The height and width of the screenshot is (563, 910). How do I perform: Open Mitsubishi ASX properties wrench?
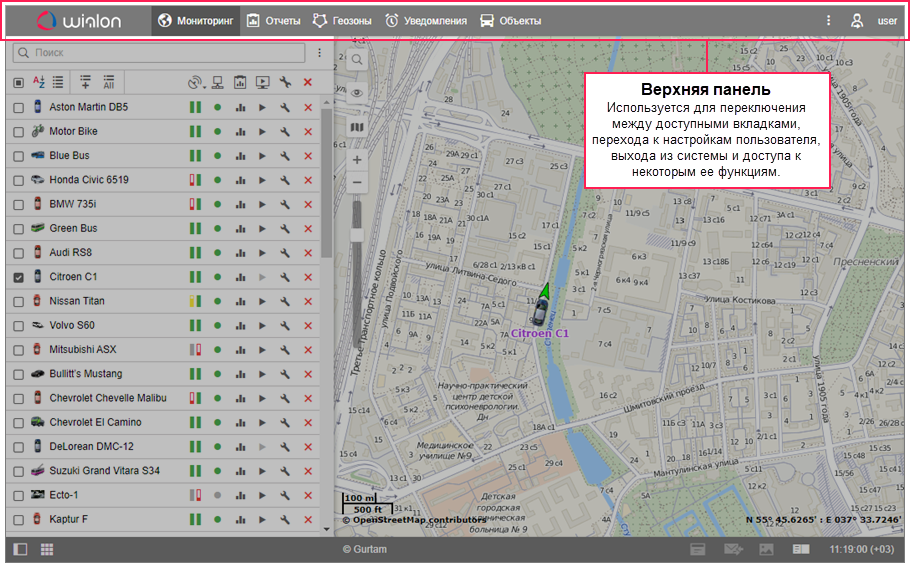[x=285, y=350]
